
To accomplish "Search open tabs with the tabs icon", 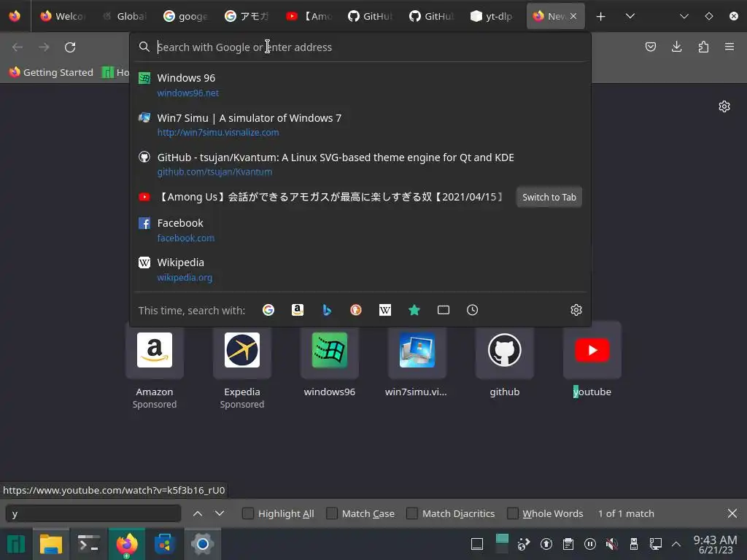I will (443, 310).
